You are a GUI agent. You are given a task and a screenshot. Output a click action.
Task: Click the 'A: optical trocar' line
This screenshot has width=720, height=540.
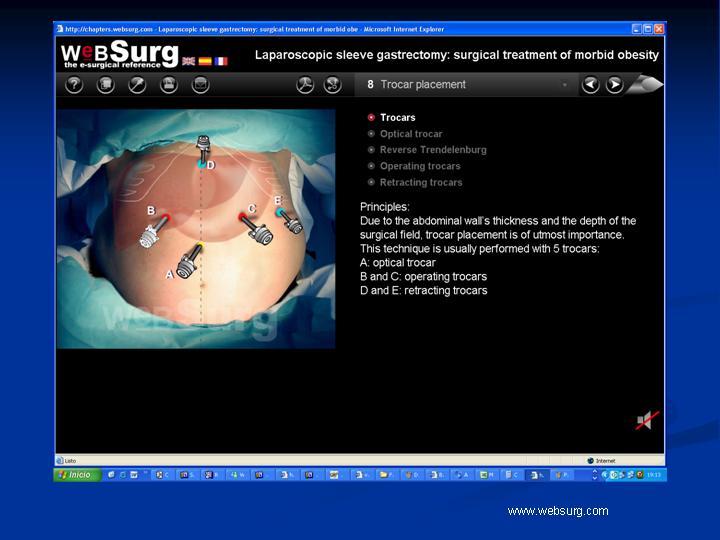(x=398, y=263)
